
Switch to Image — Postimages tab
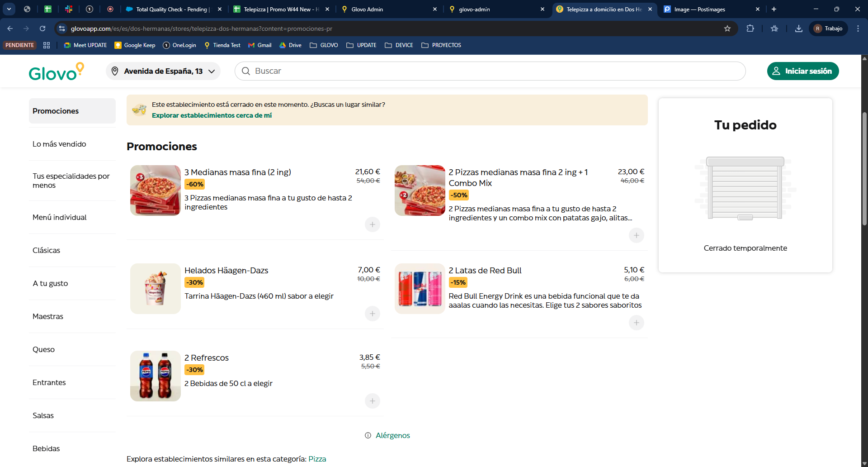(712, 9)
